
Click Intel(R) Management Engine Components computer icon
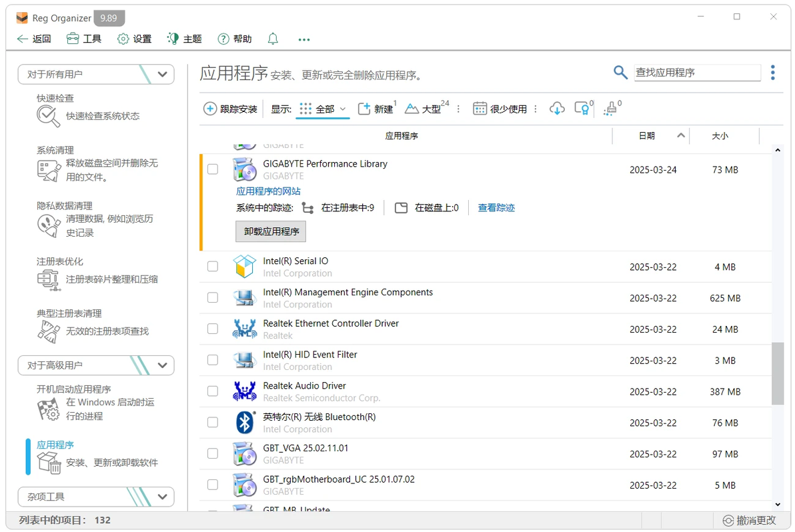244,297
